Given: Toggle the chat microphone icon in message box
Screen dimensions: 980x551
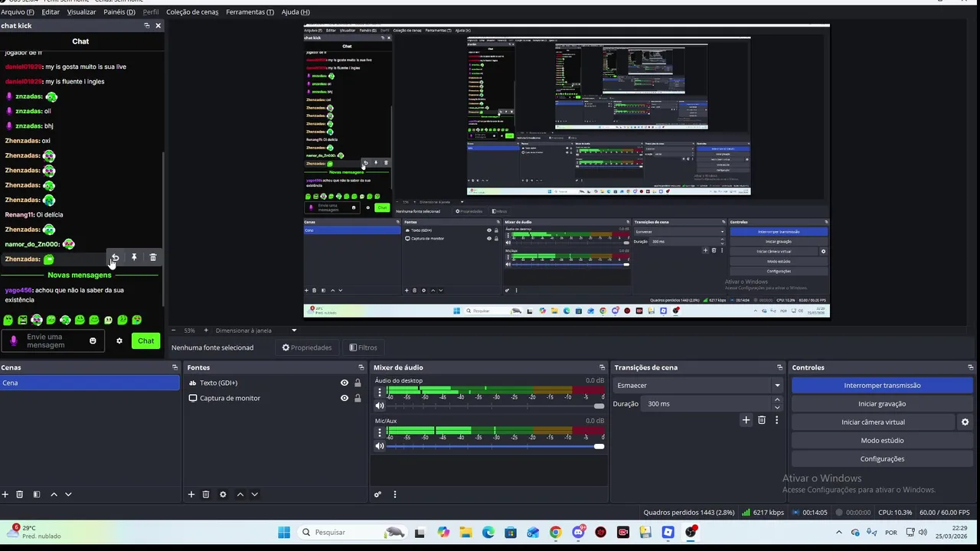Looking at the screenshot, I should (13, 341).
